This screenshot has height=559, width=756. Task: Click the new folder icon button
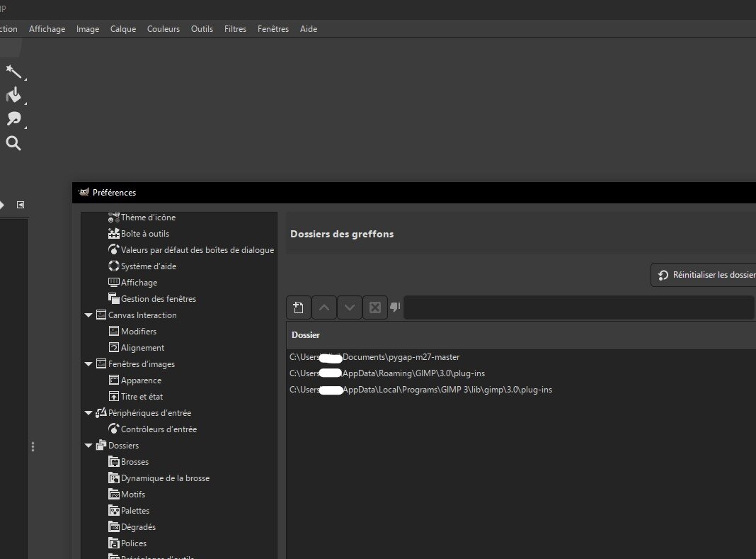299,307
